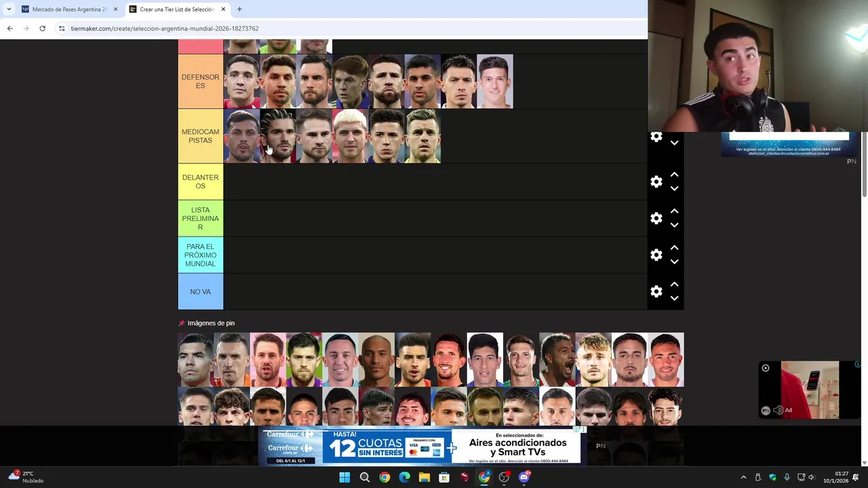Move NO VA tier down
The height and width of the screenshot is (488, 868).
[674, 298]
